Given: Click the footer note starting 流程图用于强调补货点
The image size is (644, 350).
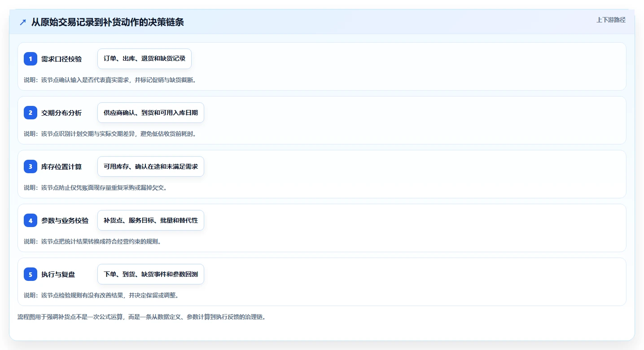Looking at the screenshot, I should click(142, 317).
